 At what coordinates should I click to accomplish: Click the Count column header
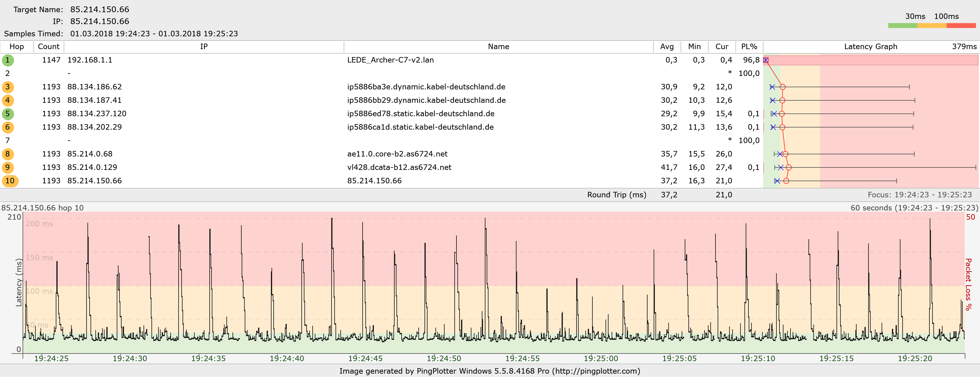pyautogui.click(x=49, y=46)
